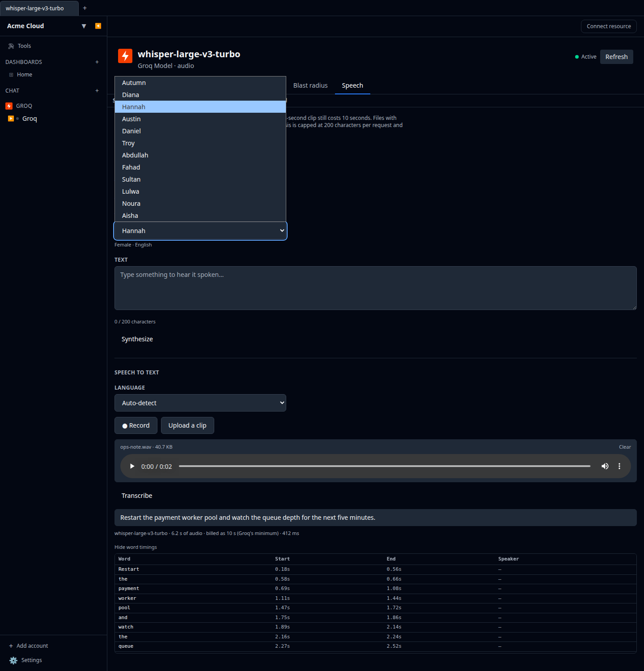Screen dimensions: 644x671
Task: Select the 'Restart' word row
Action: 376,569
